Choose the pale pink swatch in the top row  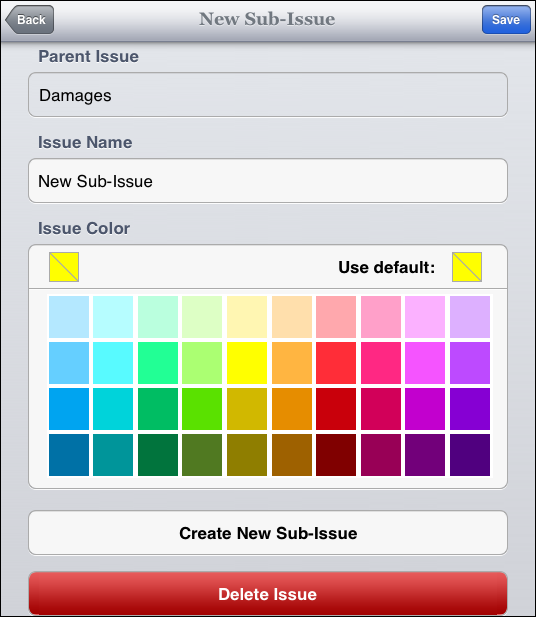(381, 317)
